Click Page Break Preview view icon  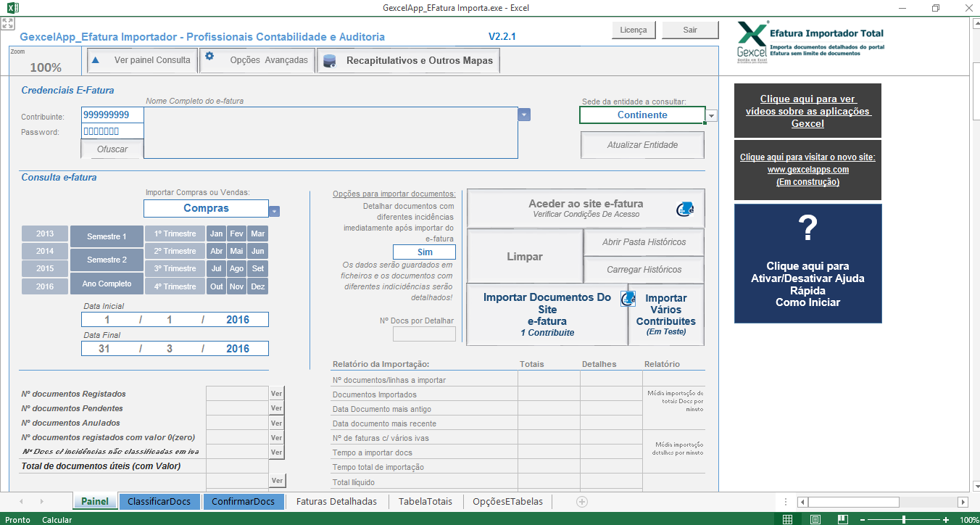[843, 519]
